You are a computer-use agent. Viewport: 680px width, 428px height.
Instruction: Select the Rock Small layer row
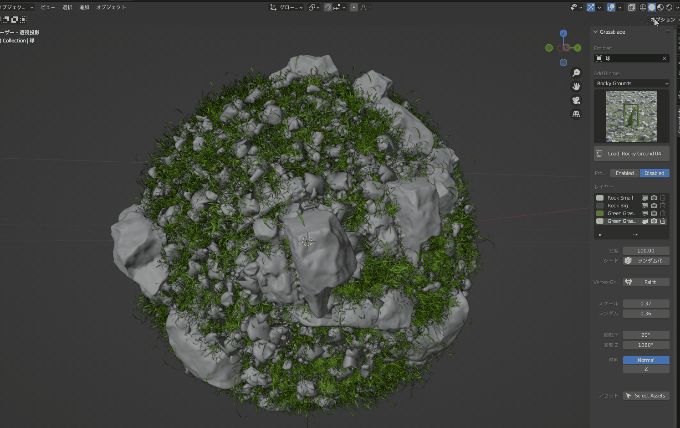[631, 198]
